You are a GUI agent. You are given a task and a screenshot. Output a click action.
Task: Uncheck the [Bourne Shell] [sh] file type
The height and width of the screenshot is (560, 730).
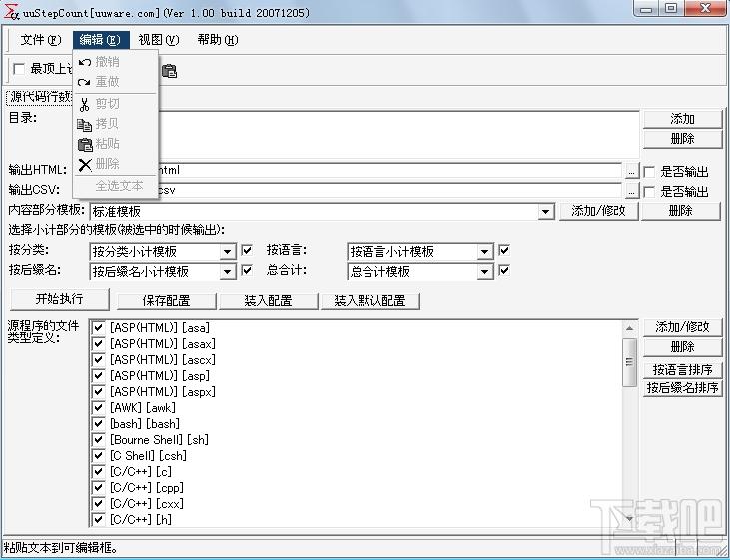click(98, 439)
